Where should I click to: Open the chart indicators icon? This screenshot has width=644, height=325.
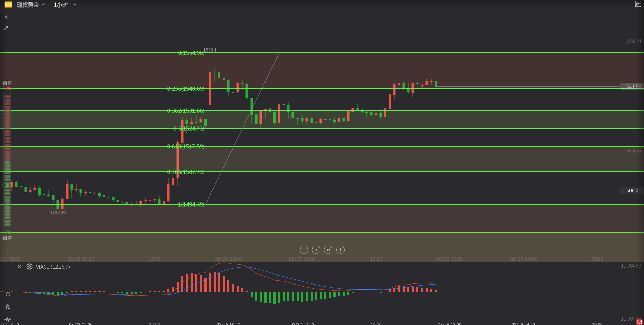(8, 295)
